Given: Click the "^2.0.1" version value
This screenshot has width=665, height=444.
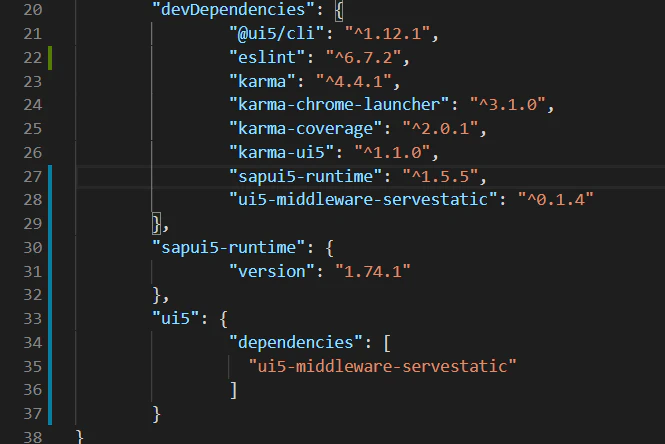Looking at the screenshot, I should (440, 128).
